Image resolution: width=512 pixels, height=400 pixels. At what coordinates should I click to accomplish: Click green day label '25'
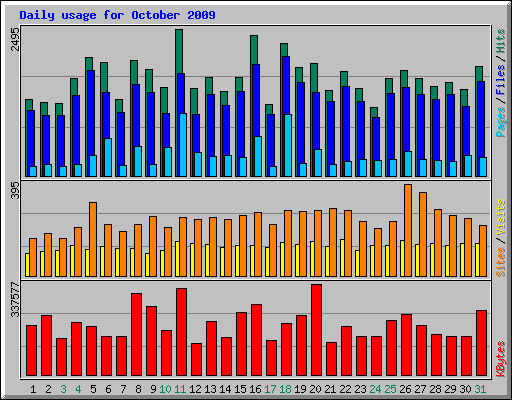pyautogui.click(x=390, y=389)
